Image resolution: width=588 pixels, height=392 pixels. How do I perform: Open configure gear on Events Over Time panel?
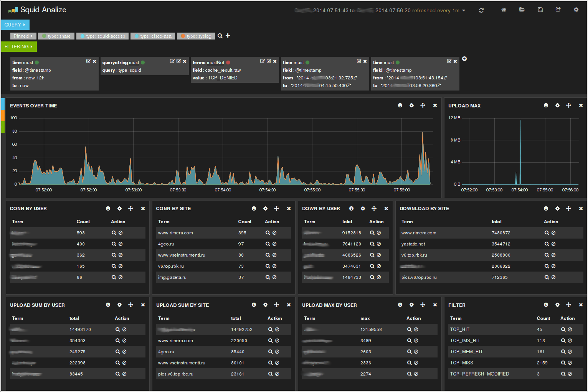pyautogui.click(x=411, y=105)
